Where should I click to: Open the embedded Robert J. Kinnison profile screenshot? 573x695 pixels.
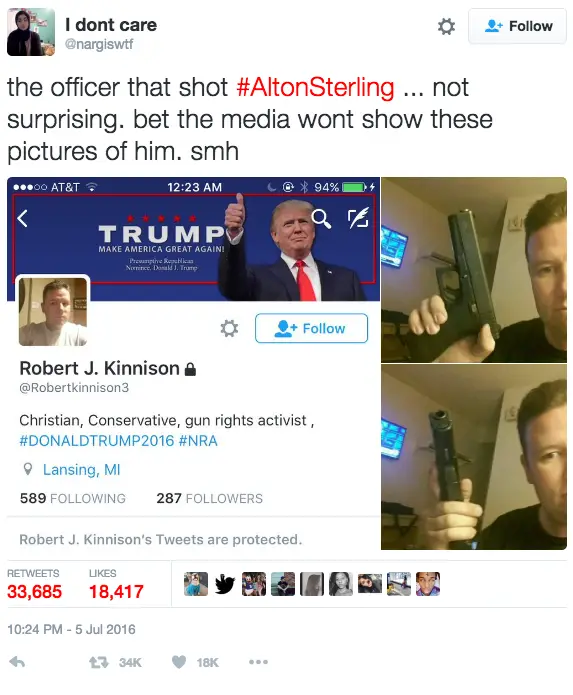[x=193, y=363]
